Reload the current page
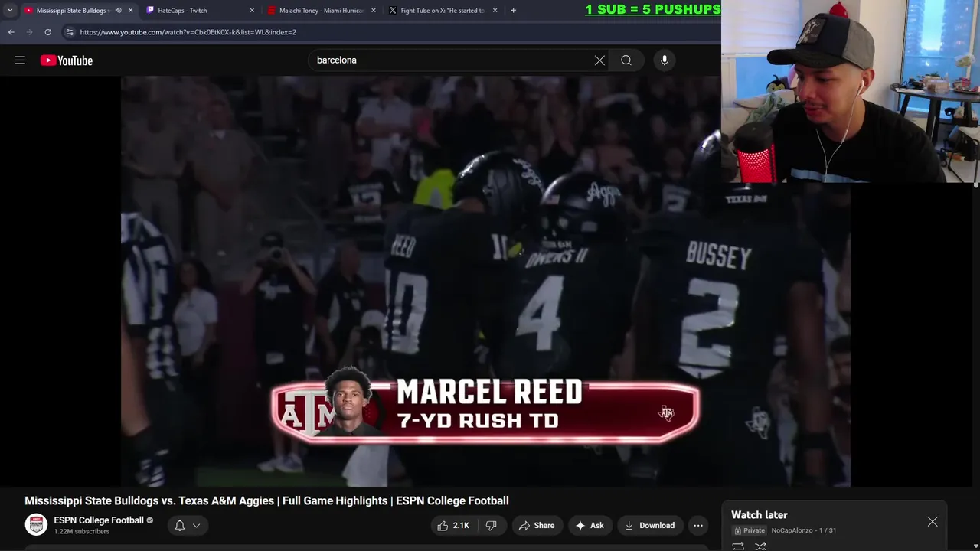The image size is (980, 551). click(x=47, y=32)
